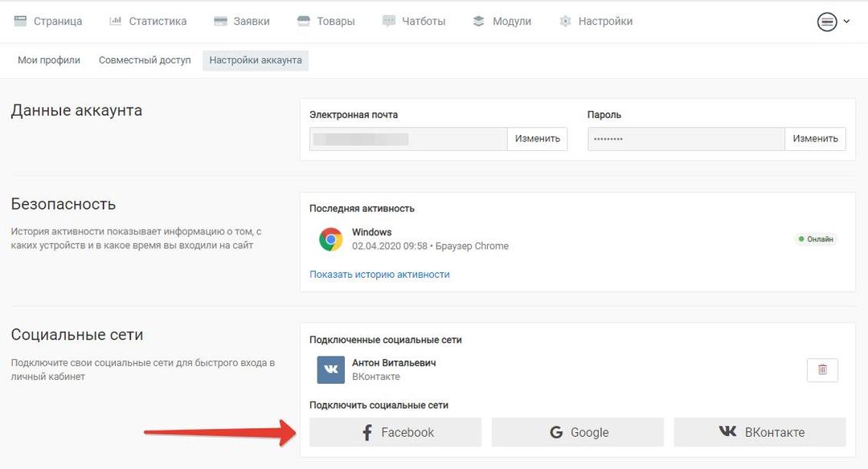
Task: Open the Настройки gear icon
Action: pyautogui.click(x=565, y=21)
